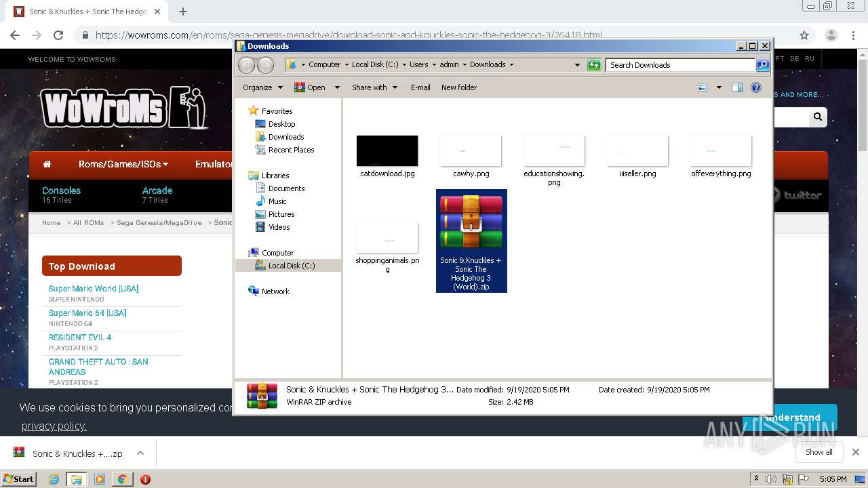Click the change view icon
The width and height of the screenshot is (868, 488).
(x=703, y=87)
